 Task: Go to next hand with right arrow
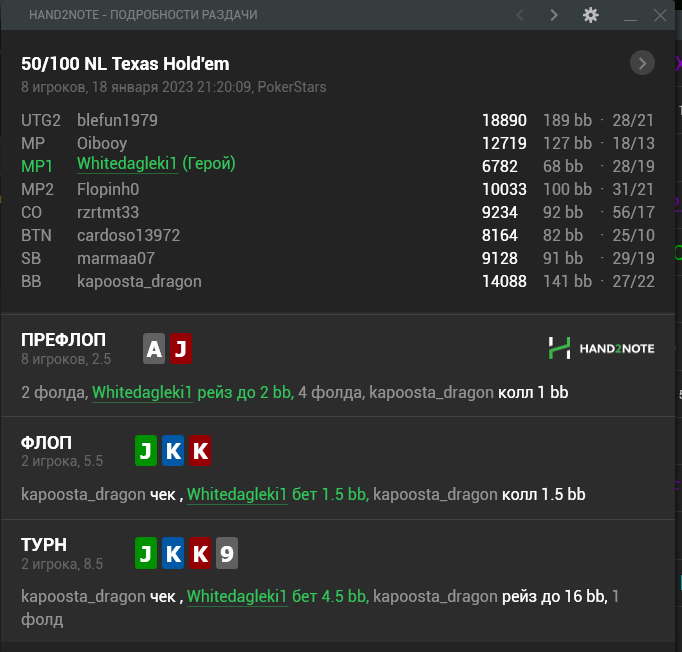click(554, 15)
